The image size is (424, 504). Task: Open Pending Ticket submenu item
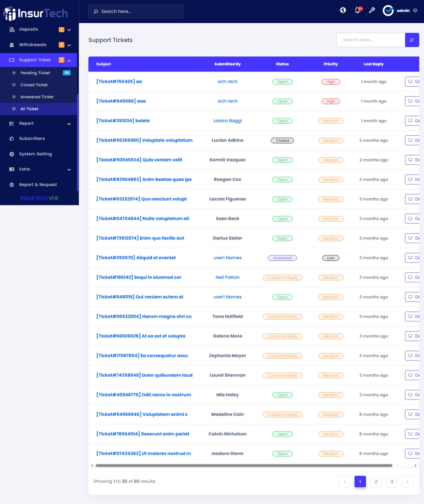38,73
